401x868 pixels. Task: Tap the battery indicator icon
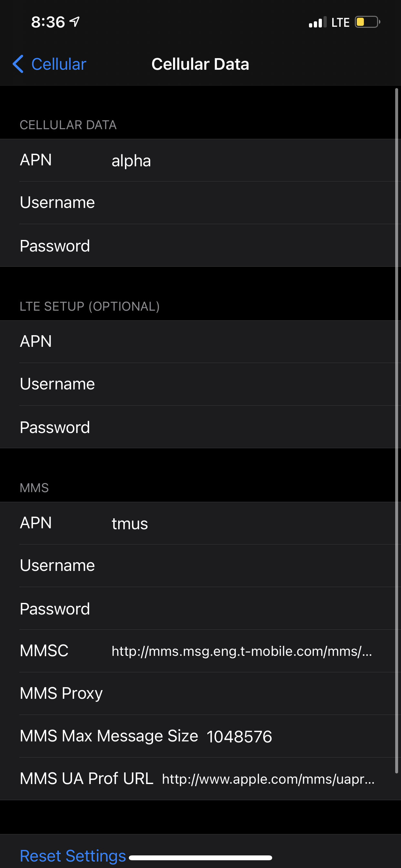click(367, 22)
